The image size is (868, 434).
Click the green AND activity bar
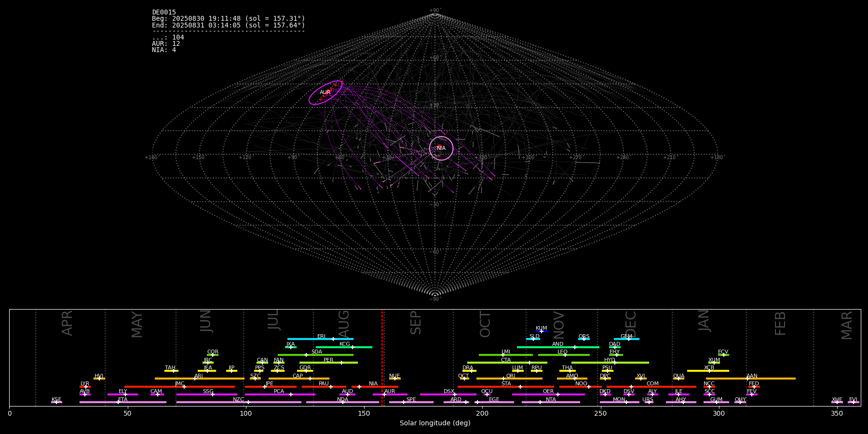(558, 347)
